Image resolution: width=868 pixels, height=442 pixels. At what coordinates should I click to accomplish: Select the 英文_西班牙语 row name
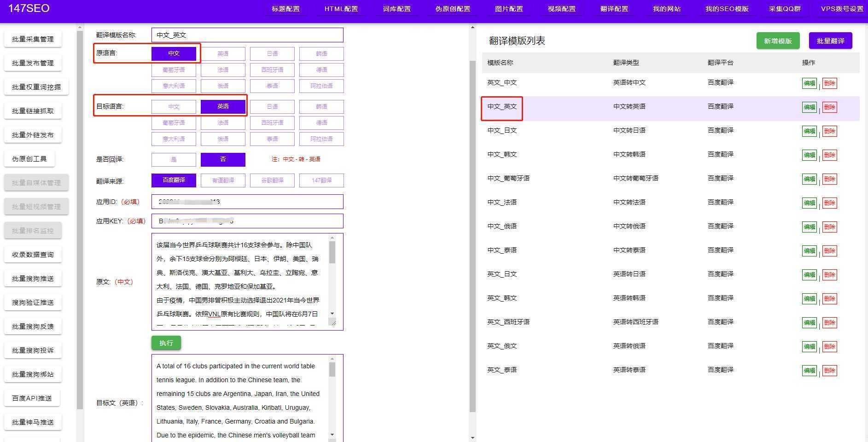pos(508,322)
